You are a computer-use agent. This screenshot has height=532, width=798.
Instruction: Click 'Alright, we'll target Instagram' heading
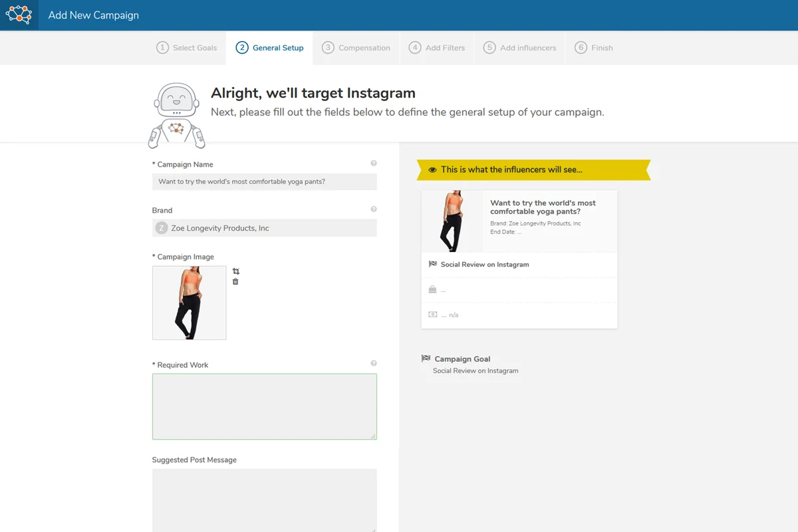tap(313, 93)
